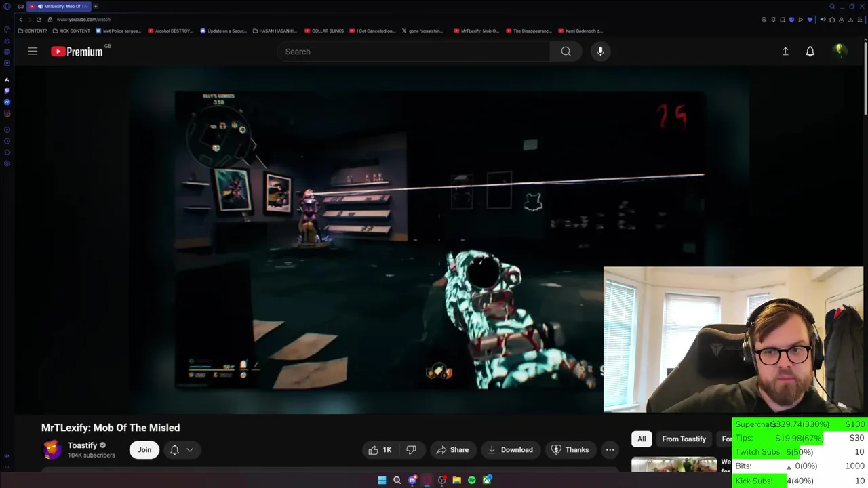Select the All filter chip
The height and width of the screenshot is (488, 868).
pyautogui.click(x=642, y=439)
